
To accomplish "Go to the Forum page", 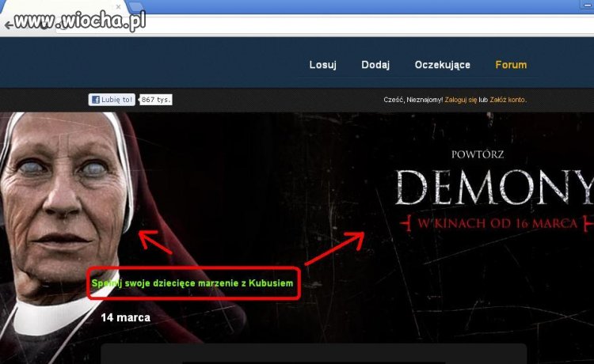I will (511, 65).
